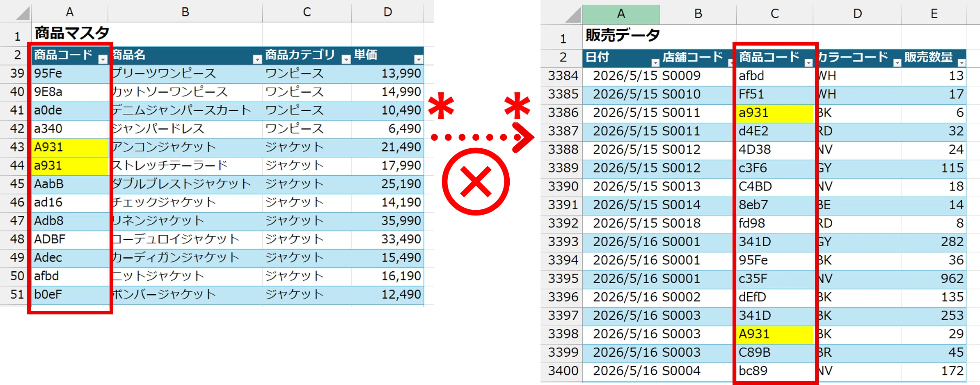Open the 単価 filter dropdown
Screen dimensions: 980x385
tap(419, 60)
